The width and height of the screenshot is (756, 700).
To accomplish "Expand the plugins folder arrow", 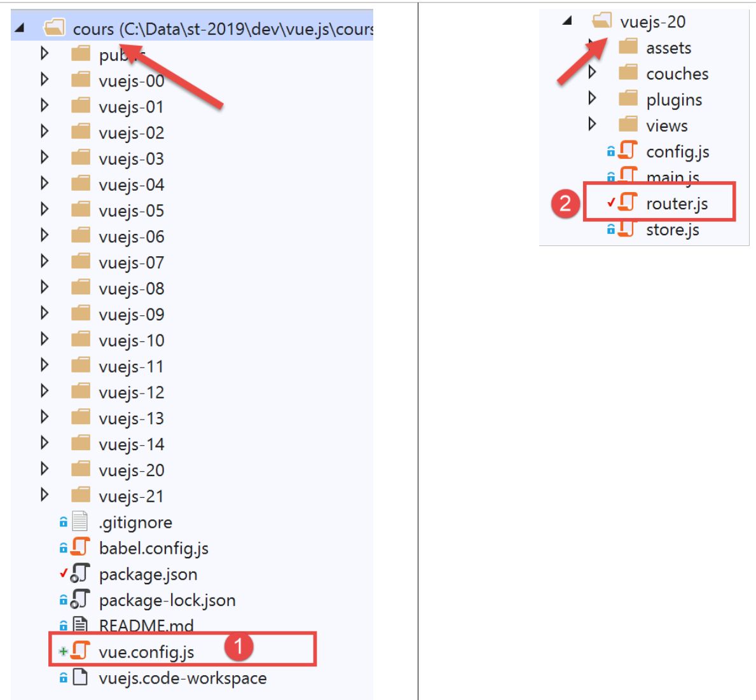I will pyautogui.click(x=592, y=99).
